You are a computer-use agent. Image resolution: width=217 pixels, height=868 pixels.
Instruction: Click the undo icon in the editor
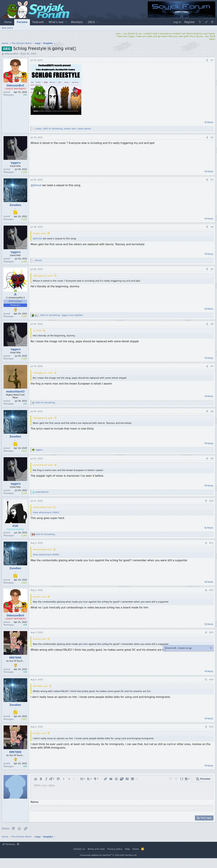tap(171, 779)
